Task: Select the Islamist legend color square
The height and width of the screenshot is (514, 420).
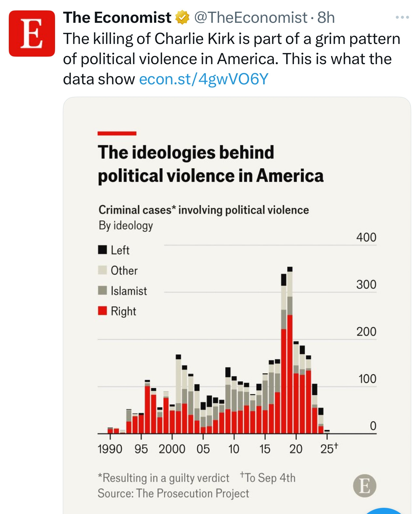Action: click(x=103, y=290)
